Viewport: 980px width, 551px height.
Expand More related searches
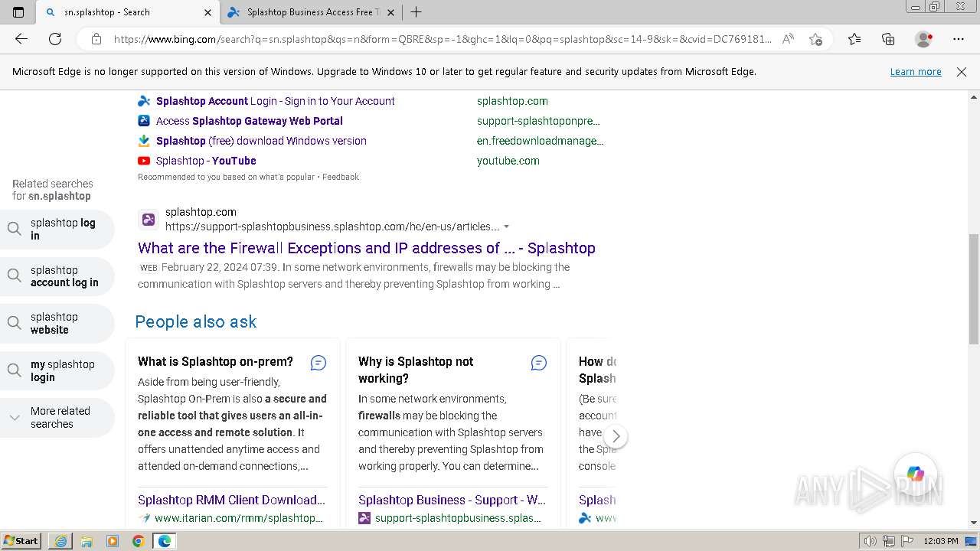click(57, 417)
